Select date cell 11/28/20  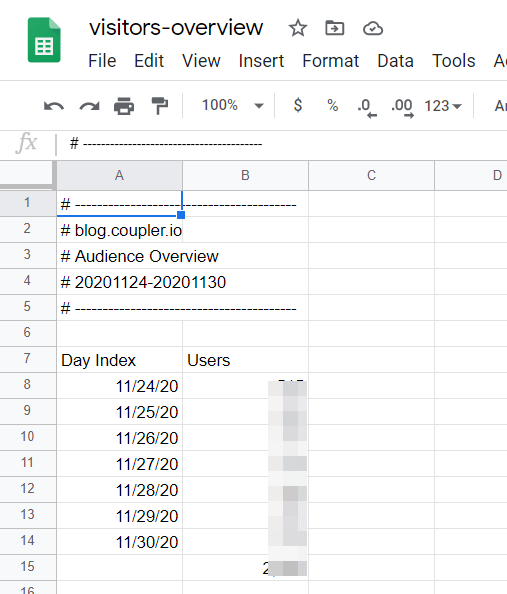pyautogui.click(x=119, y=490)
